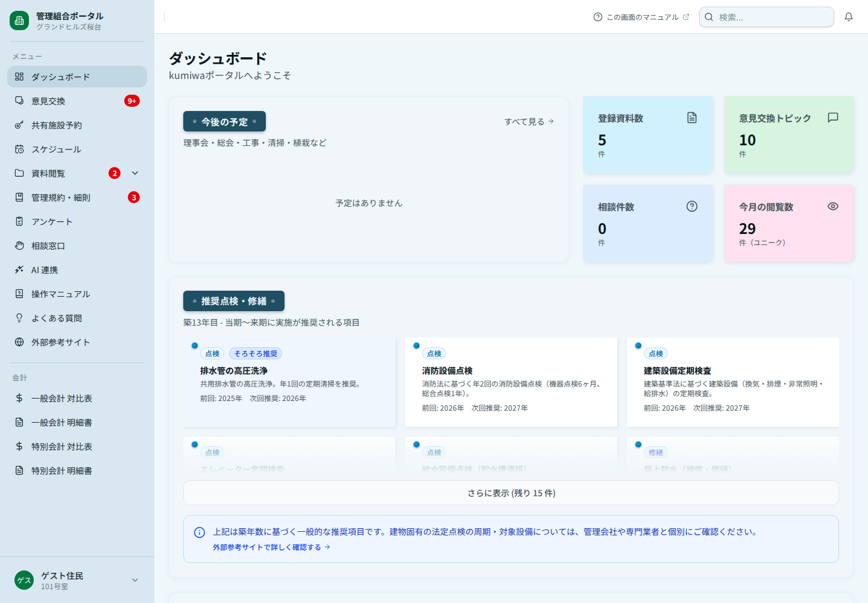The width and height of the screenshot is (868, 603).
Task: Click the 特別会計 明細書 document icon
Action: pos(19,470)
